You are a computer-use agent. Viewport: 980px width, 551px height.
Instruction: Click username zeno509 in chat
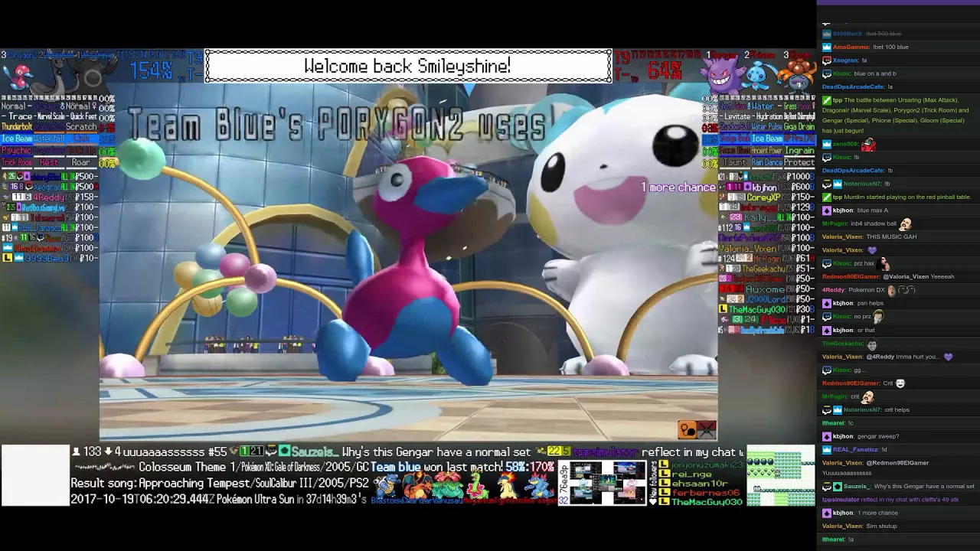click(x=846, y=144)
